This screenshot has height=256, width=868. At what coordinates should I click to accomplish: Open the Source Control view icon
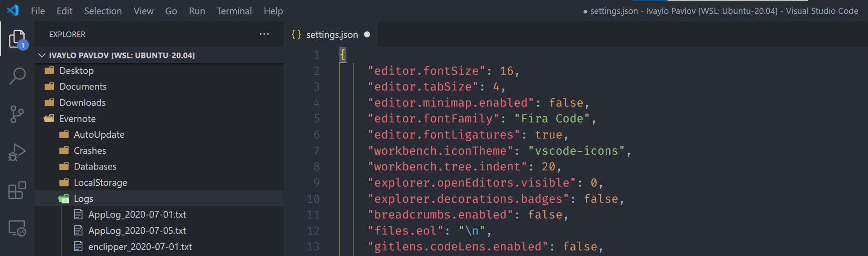point(17,114)
